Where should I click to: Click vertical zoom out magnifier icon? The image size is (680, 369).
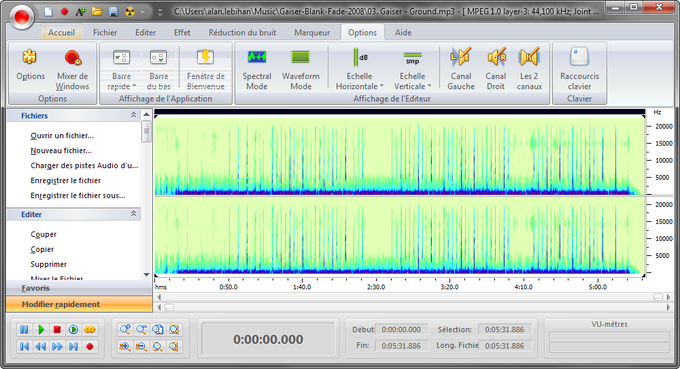pyautogui.click(x=141, y=346)
